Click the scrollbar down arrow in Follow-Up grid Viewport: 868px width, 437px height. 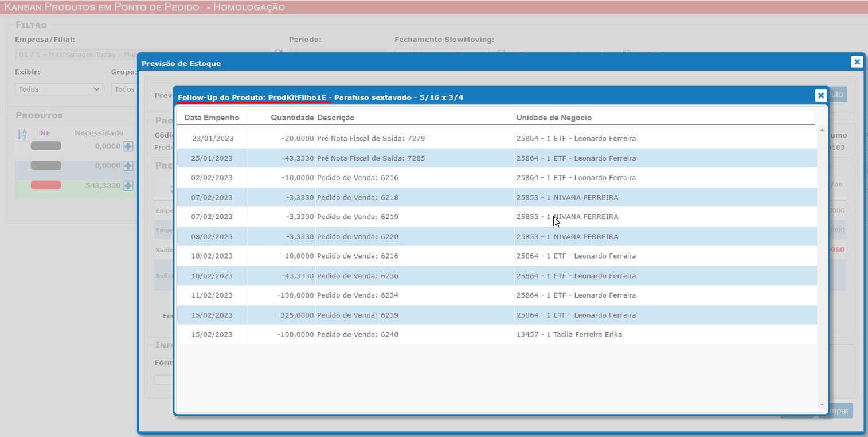coord(822,405)
